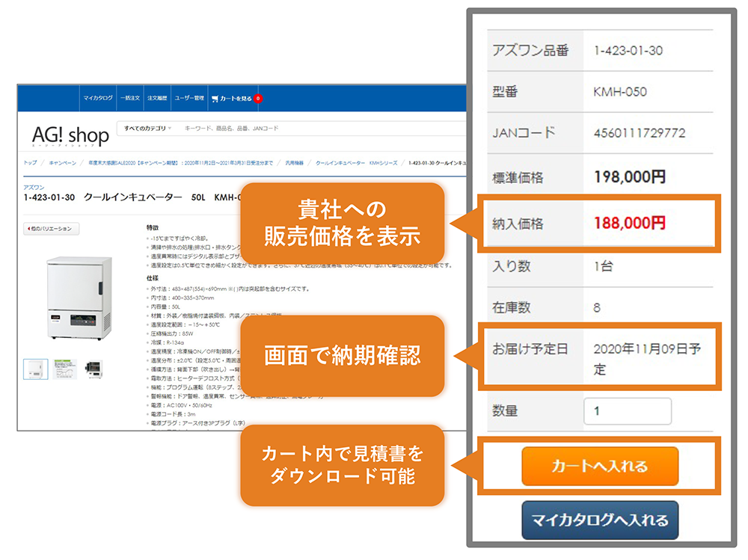Image resolution: width=748 pixels, height=560 pixels.
Task: Click the shopping cart icon in header
Action: (x=215, y=99)
